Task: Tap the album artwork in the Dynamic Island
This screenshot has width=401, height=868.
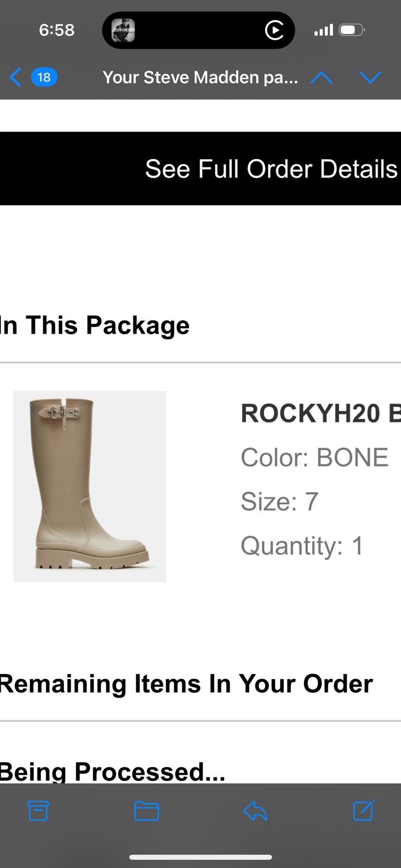Action: coord(122,30)
